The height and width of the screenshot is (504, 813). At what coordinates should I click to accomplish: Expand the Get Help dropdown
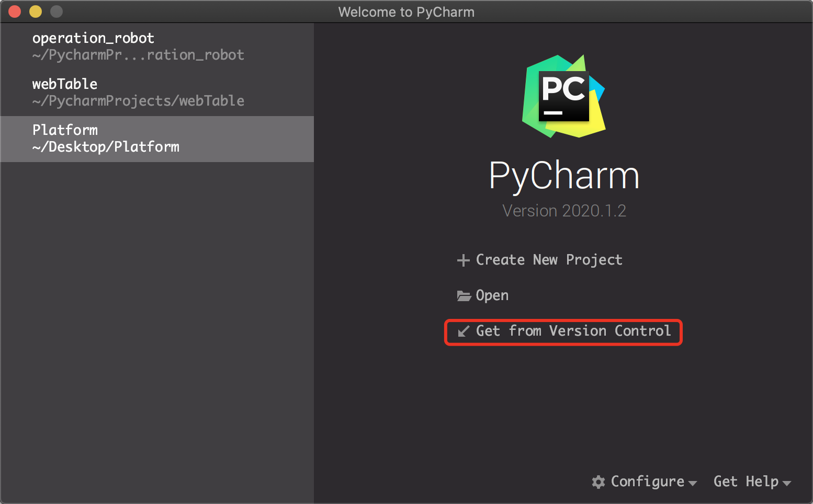coord(752,482)
